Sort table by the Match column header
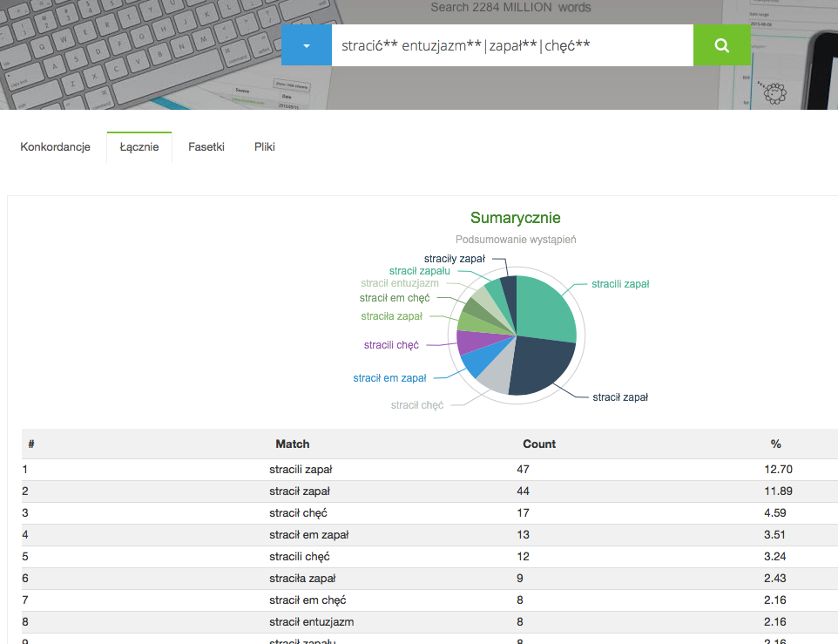Viewport: 838px width, 644px height. tap(293, 444)
